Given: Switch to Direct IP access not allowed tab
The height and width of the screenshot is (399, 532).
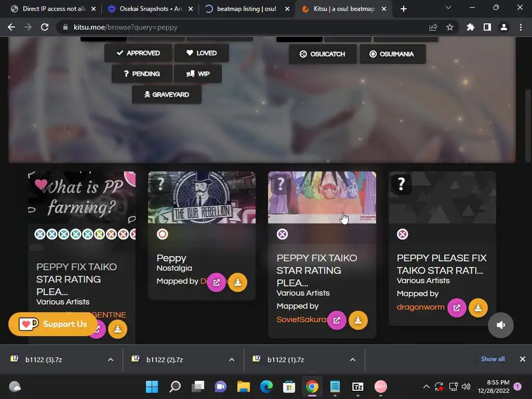Looking at the screenshot, I should (x=54, y=9).
